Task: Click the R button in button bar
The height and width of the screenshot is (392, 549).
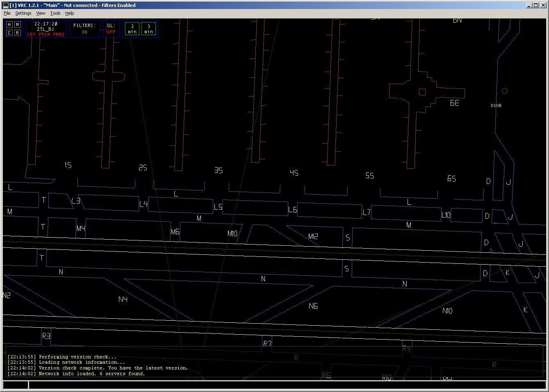Action: coord(17,33)
